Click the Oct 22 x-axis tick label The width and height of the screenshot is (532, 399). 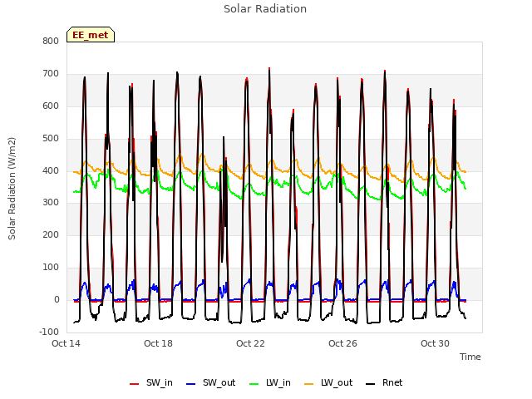pos(250,343)
